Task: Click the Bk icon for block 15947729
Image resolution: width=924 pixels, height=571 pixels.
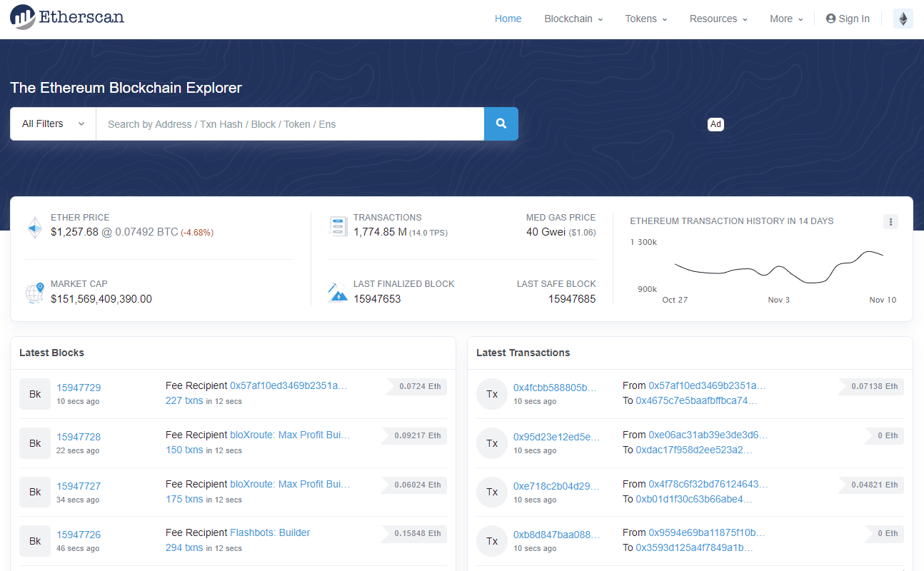Action: coord(35,394)
